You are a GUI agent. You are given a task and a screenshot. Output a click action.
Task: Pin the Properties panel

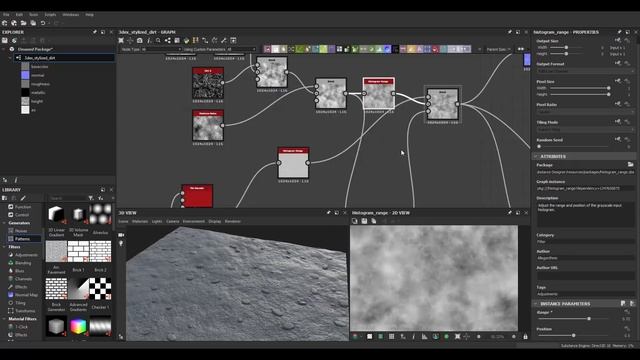[619, 32]
